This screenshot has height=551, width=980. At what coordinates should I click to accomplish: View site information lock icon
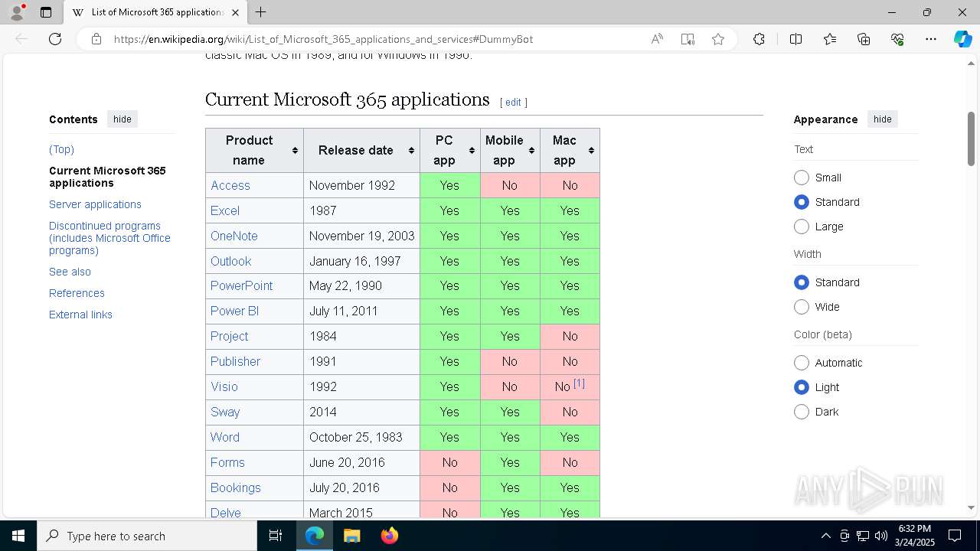point(96,39)
